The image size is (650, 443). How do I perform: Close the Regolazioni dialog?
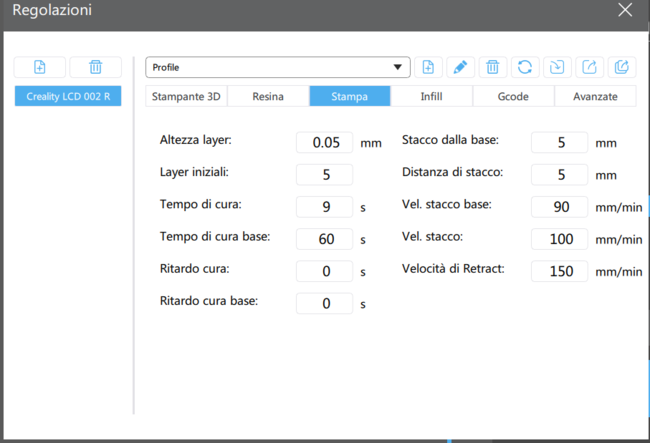[x=625, y=10]
